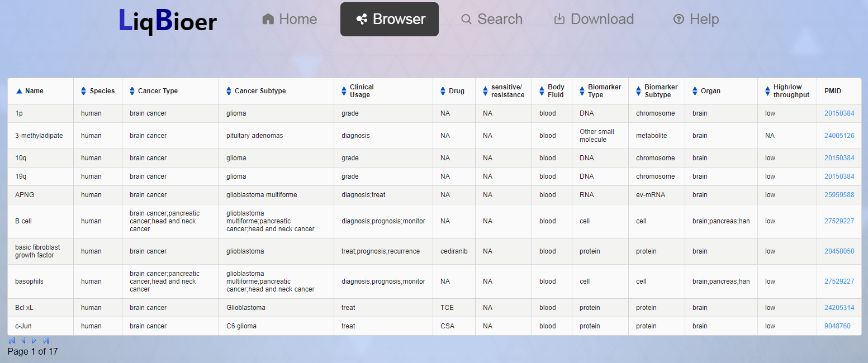Sort by sensitive/resistance arrows
Screen dimensions: 868x363
click(486, 91)
